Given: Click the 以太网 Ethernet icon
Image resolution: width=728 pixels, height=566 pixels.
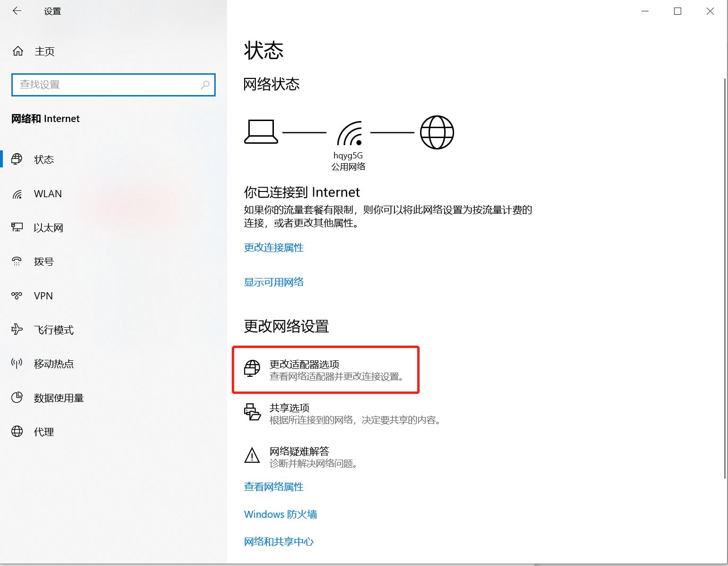Looking at the screenshot, I should [x=18, y=227].
